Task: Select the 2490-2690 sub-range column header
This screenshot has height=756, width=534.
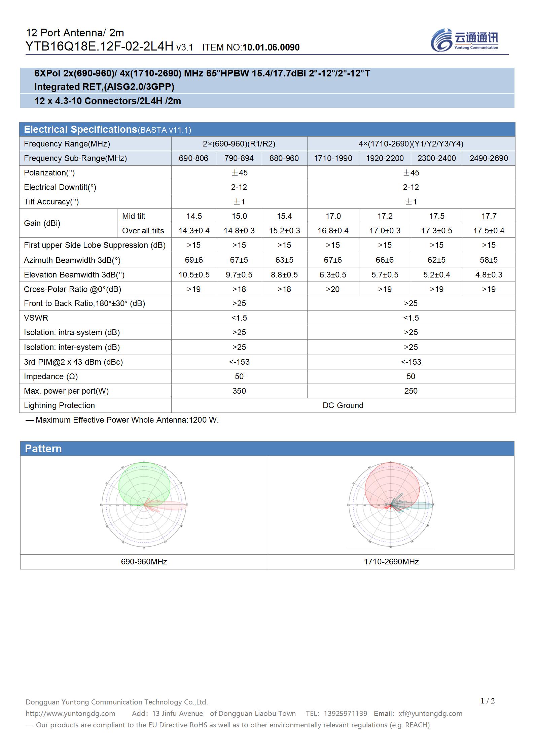Action: 489,158
